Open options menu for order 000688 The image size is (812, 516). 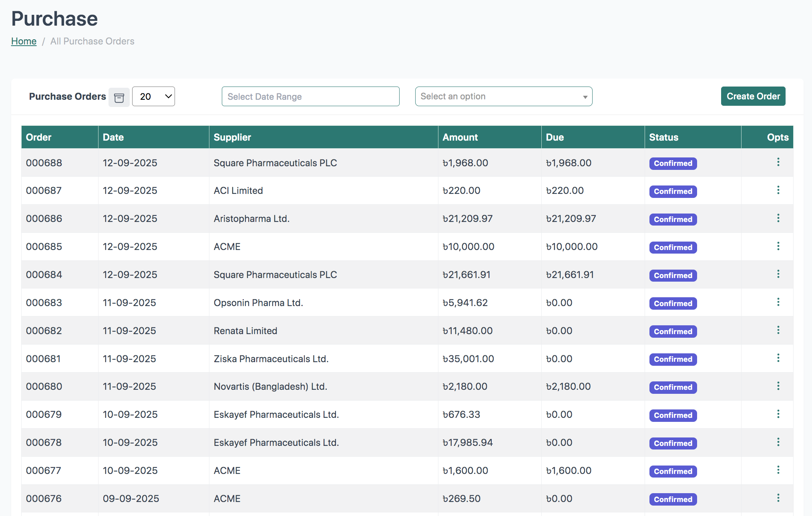778,162
